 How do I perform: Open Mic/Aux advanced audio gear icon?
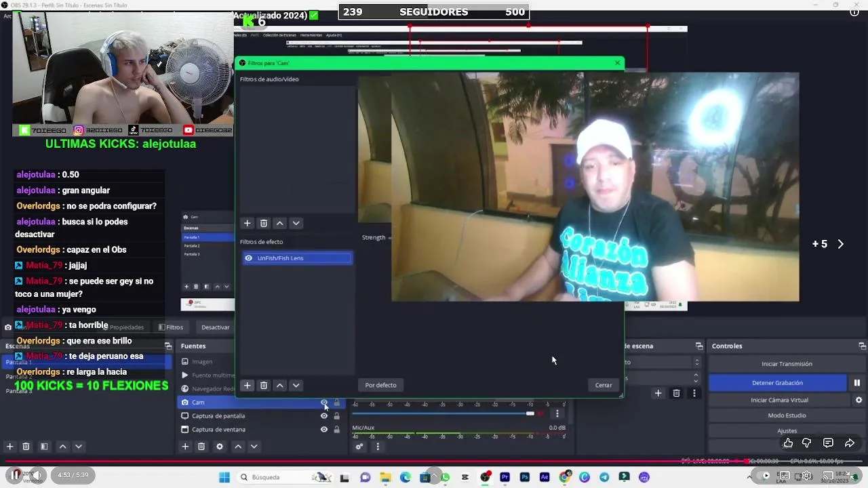[359, 446]
